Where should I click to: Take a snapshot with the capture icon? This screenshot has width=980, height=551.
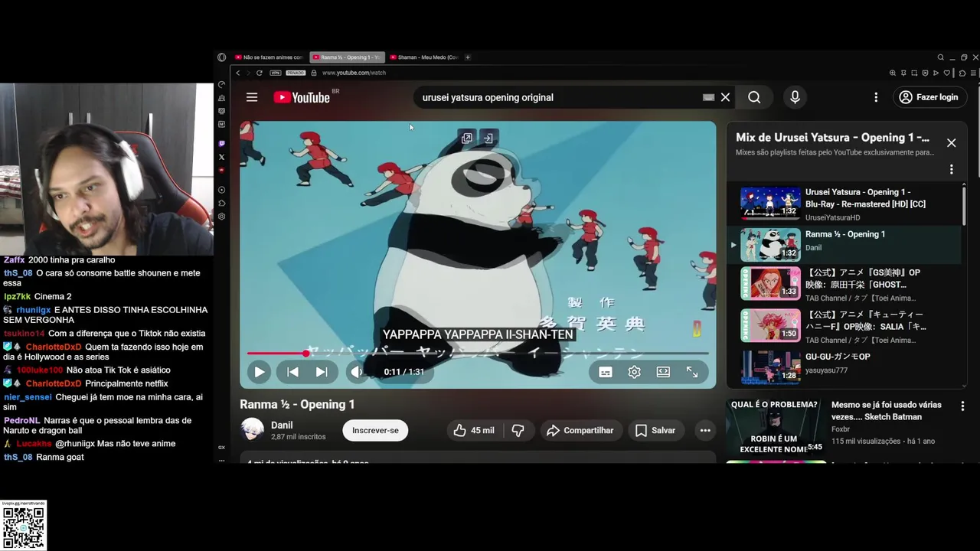[914, 73]
